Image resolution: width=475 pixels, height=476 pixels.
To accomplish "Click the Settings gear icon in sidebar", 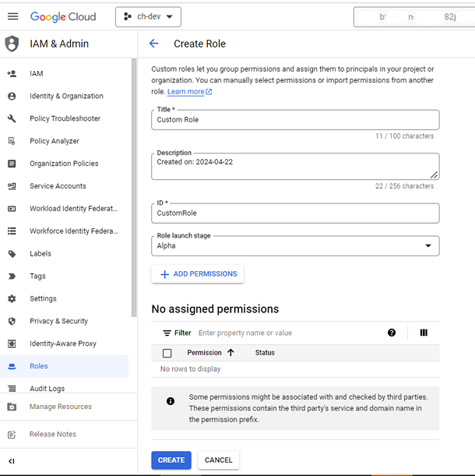I will [12, 298].
